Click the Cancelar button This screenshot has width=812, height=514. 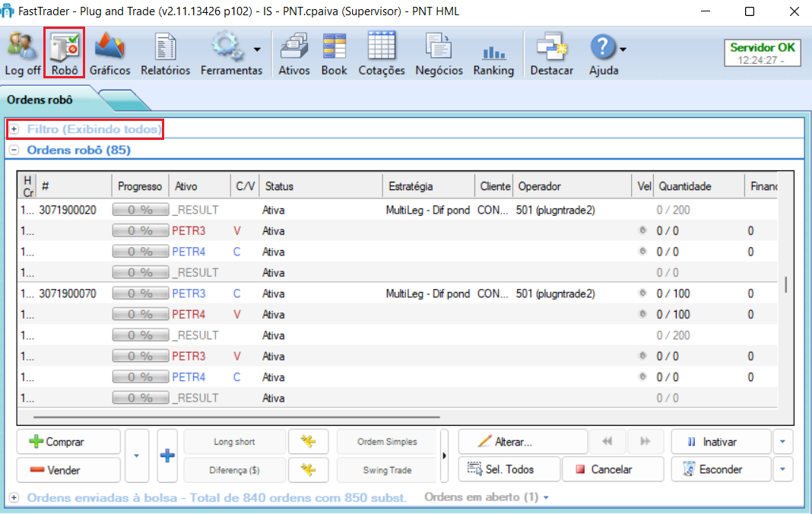[613, 469]
